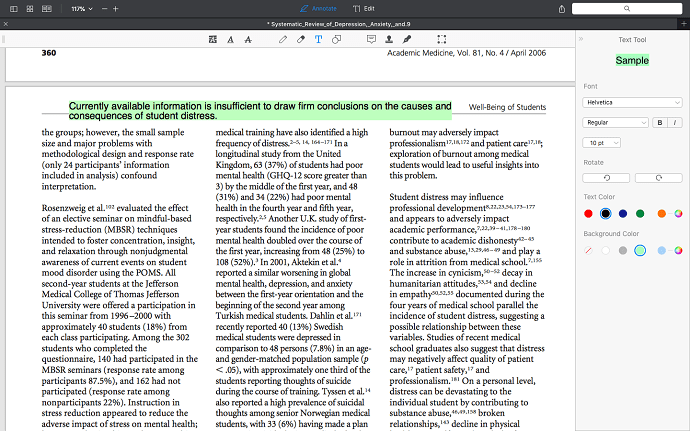
Task: Click rotate clockwise button
Action: (x=658, y=178)
